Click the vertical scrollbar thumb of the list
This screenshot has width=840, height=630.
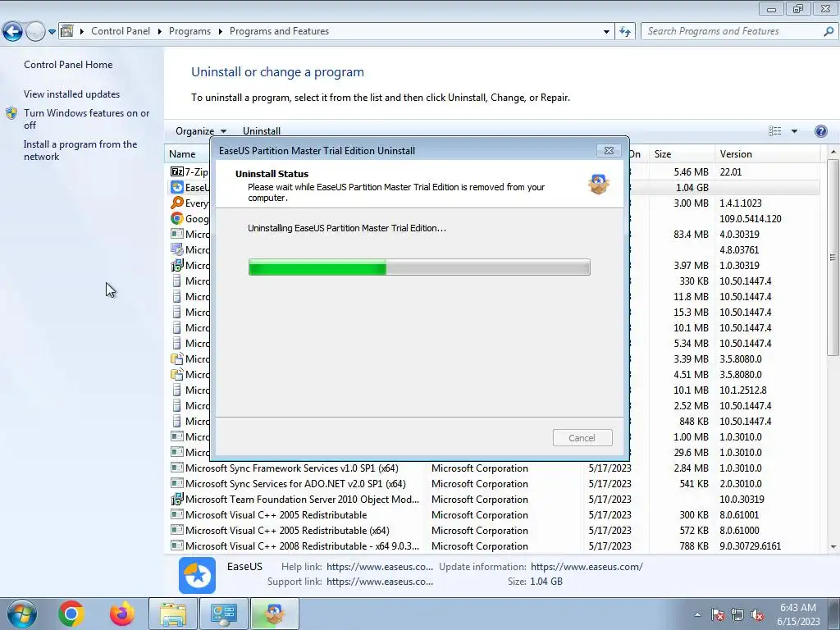pos(833,257)
